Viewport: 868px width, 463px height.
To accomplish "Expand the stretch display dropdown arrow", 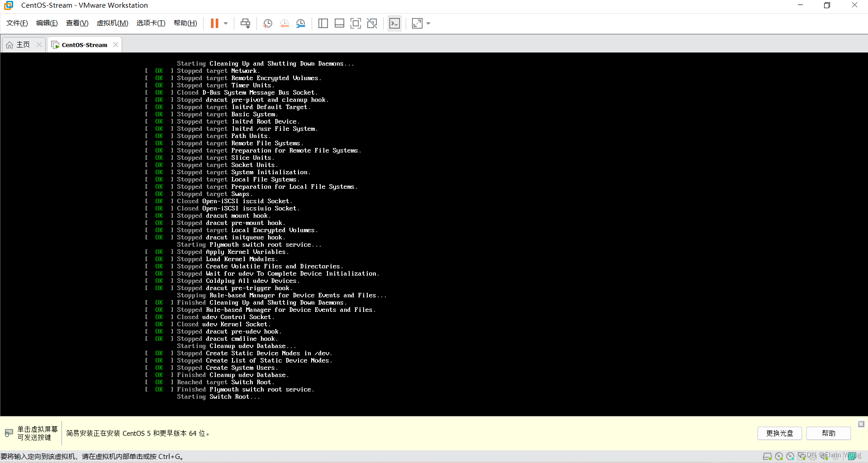I will (428, 23).
